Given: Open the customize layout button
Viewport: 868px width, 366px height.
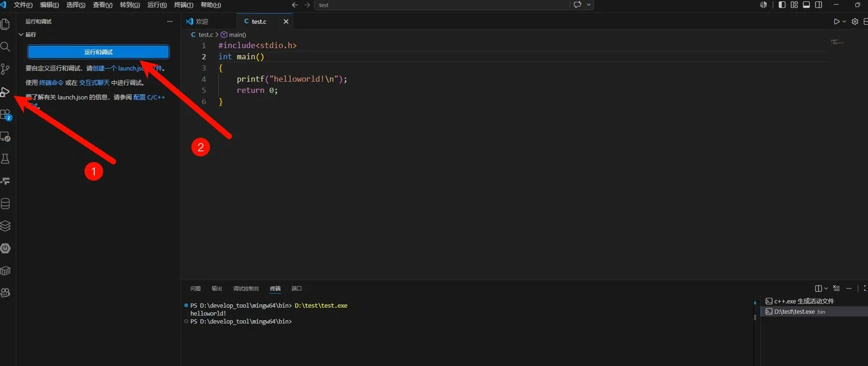Looking at the screenshot, I should click(x=794, y=5).
